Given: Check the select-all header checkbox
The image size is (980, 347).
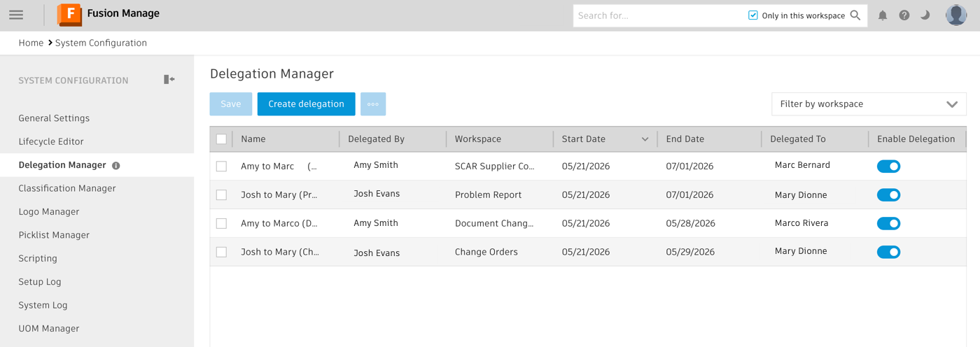Looking at the screenshot, I should 221,139.
